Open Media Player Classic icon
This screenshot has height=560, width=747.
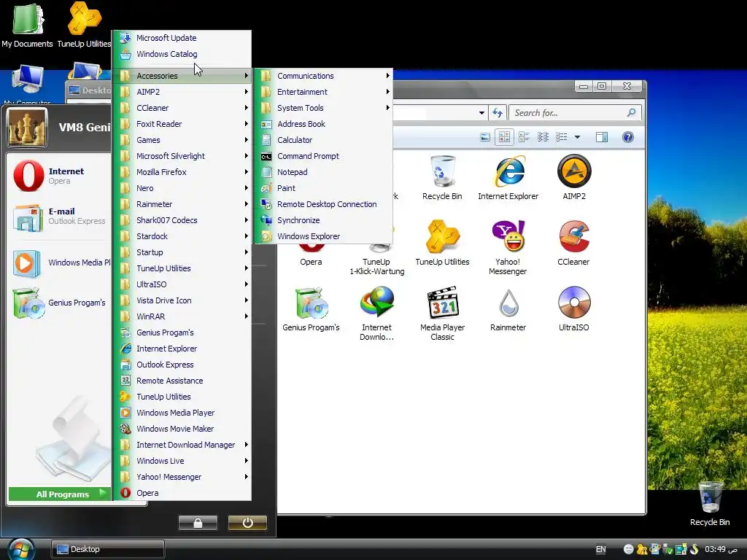442,314
